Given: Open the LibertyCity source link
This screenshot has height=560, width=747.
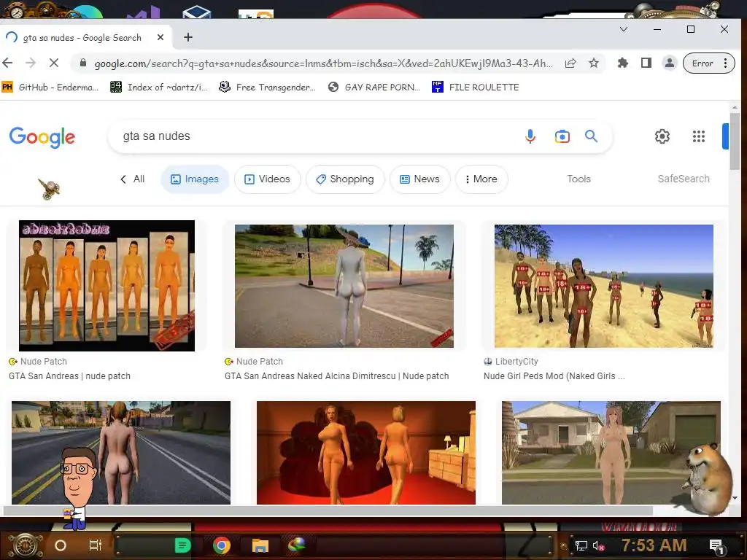Looking at the screenshot, I should coord(511,362).
